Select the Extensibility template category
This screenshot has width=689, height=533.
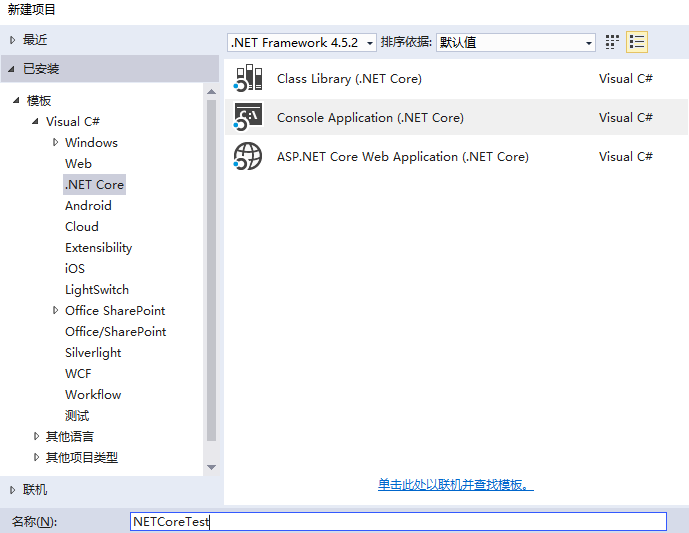[x=98, y=248]
